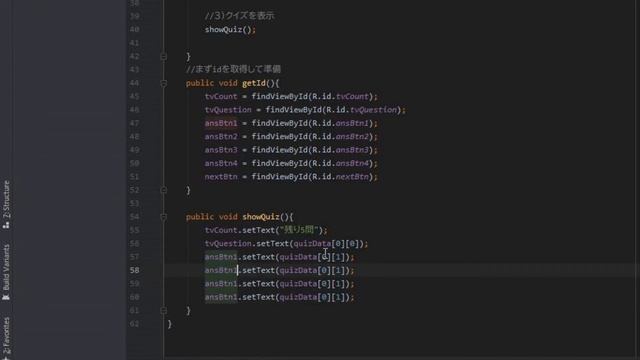Click line number 54 in the gutter

tap(135, 217)
